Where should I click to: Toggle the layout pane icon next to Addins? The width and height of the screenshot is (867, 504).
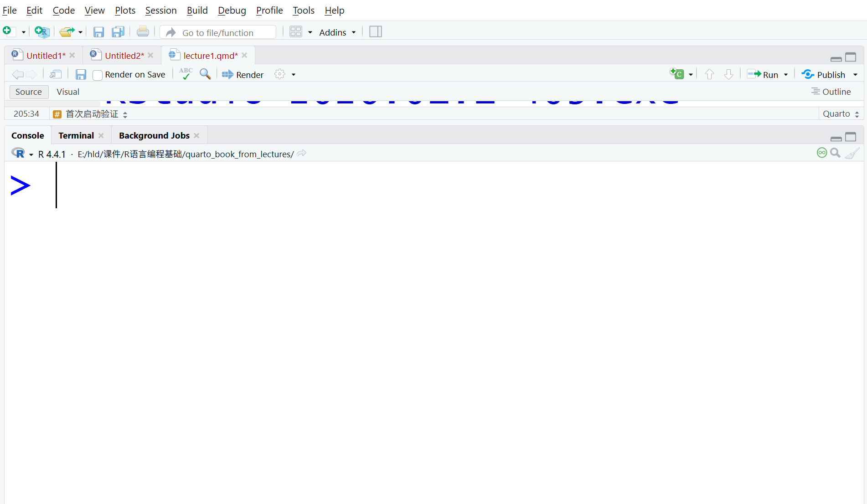tap(376, 32)
